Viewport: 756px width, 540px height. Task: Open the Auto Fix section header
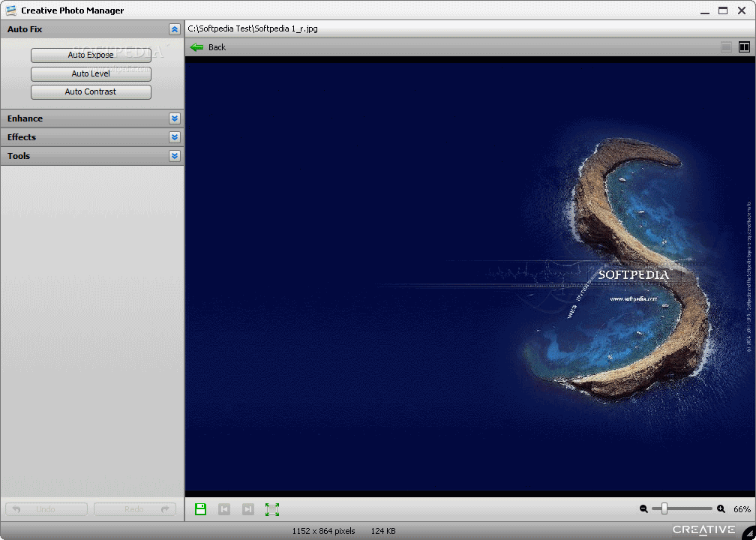[x=92, y=29]
